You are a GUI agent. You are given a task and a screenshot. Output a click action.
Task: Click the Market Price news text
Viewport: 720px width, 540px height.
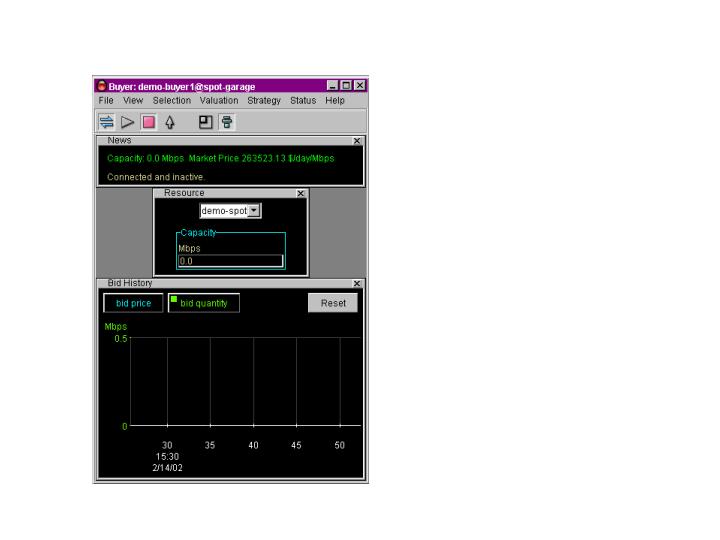click(261, 158)
